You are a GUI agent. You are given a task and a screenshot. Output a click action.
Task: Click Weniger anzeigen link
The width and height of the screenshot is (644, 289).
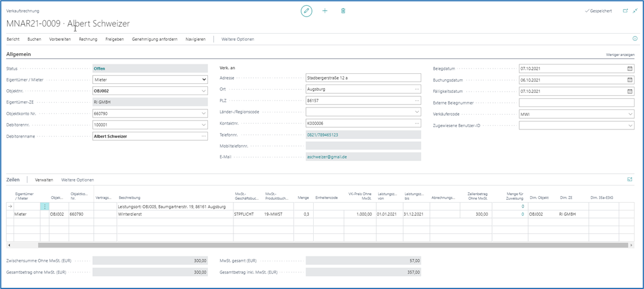[x=620, y=54]
